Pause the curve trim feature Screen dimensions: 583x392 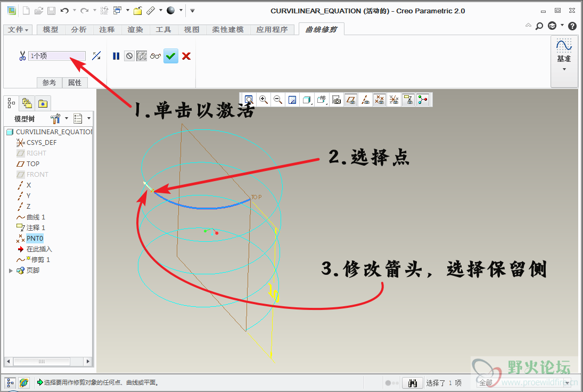tap(116, 56)
